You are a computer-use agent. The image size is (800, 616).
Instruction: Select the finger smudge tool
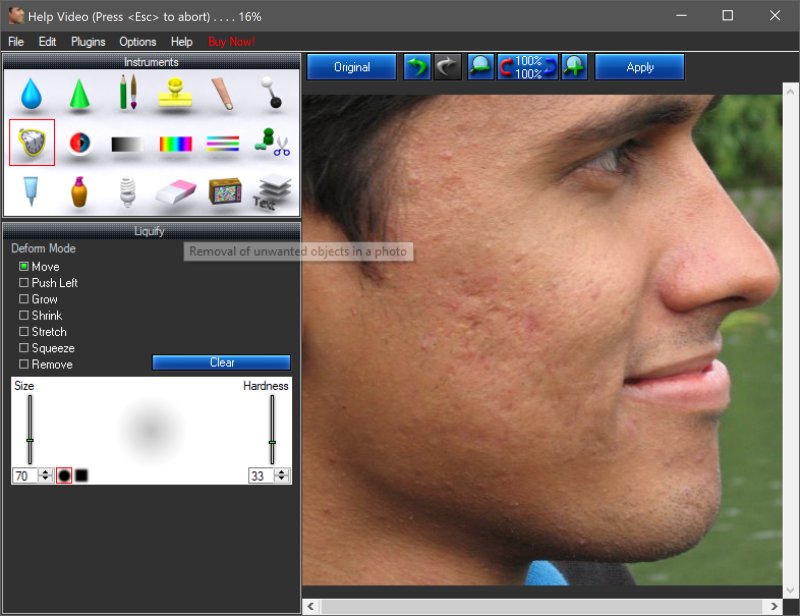(223, 93)
